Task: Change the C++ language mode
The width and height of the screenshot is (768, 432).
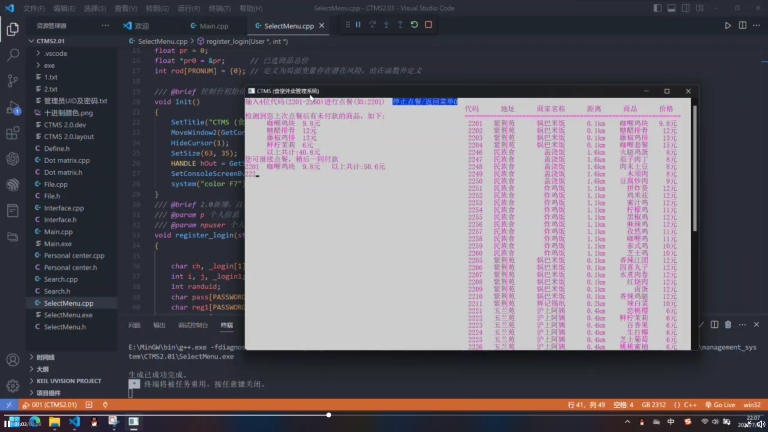Action: tap(689, 404)
